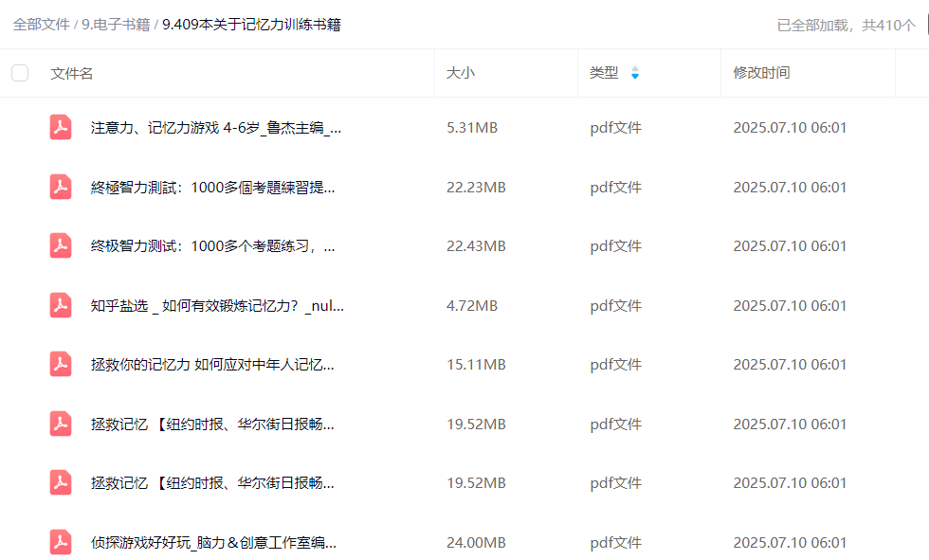Navigate to 9.电子书籍 breadcrumb folder
This screenshot has width=929, height=560.
pyautogui.click(x=116, y=25)
